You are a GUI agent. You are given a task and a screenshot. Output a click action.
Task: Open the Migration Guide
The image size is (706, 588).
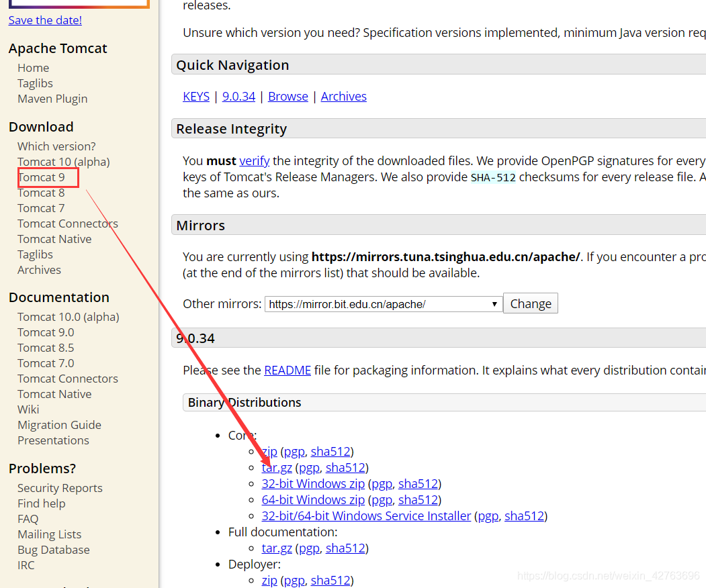coord(59,425)
